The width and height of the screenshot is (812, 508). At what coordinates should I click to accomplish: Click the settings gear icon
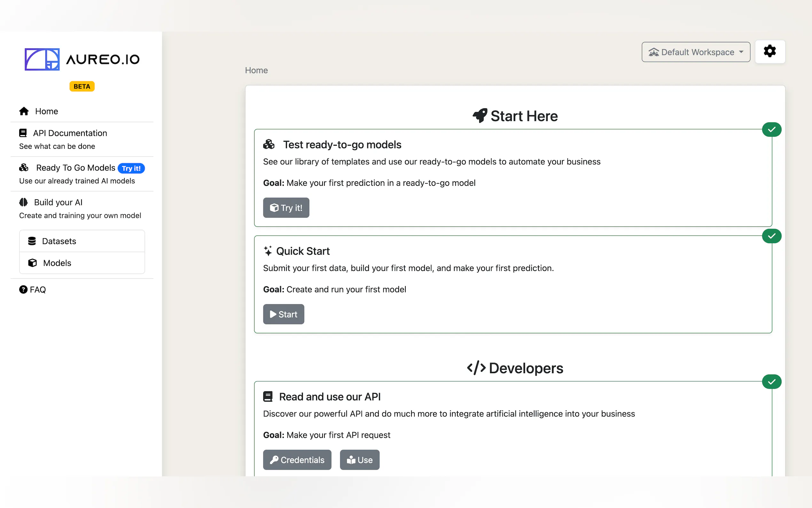769,52
